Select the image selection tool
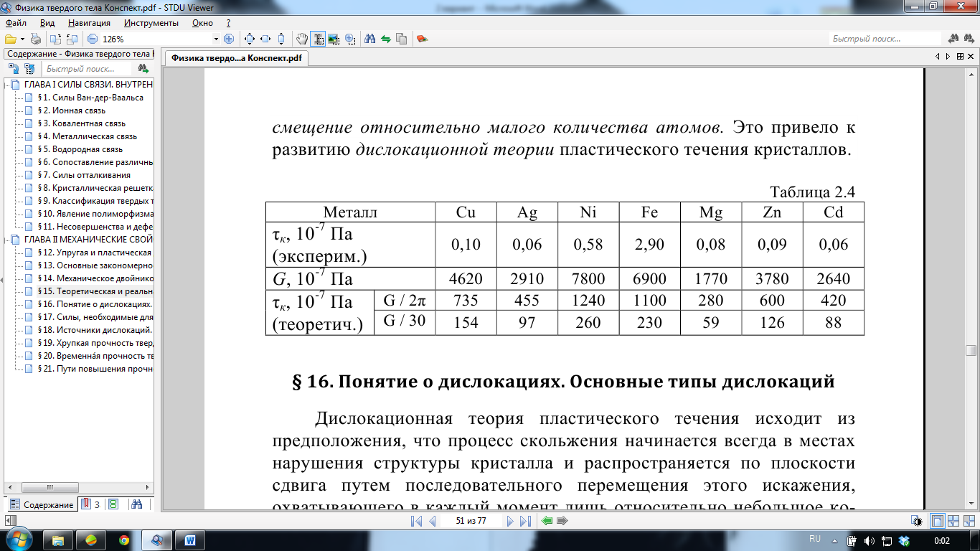Viewport: 980px width, 551px height. [x=334, y=39]
